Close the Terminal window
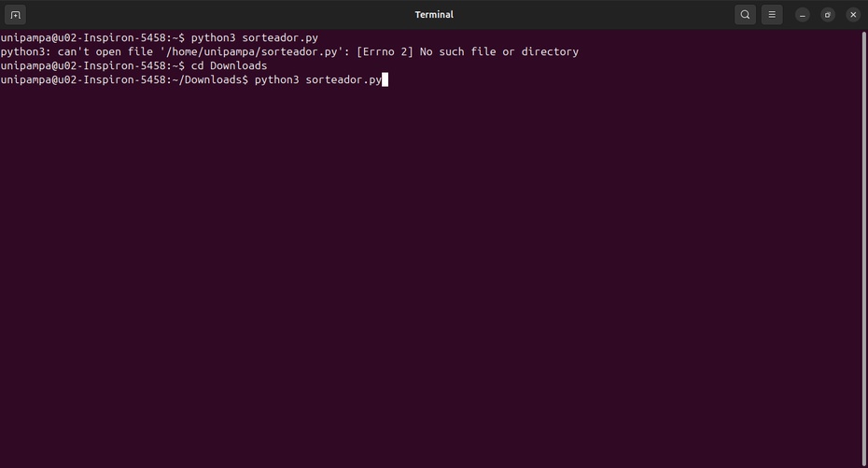Image resolution: width=868 pixels, height=468 pixels. 853,15
